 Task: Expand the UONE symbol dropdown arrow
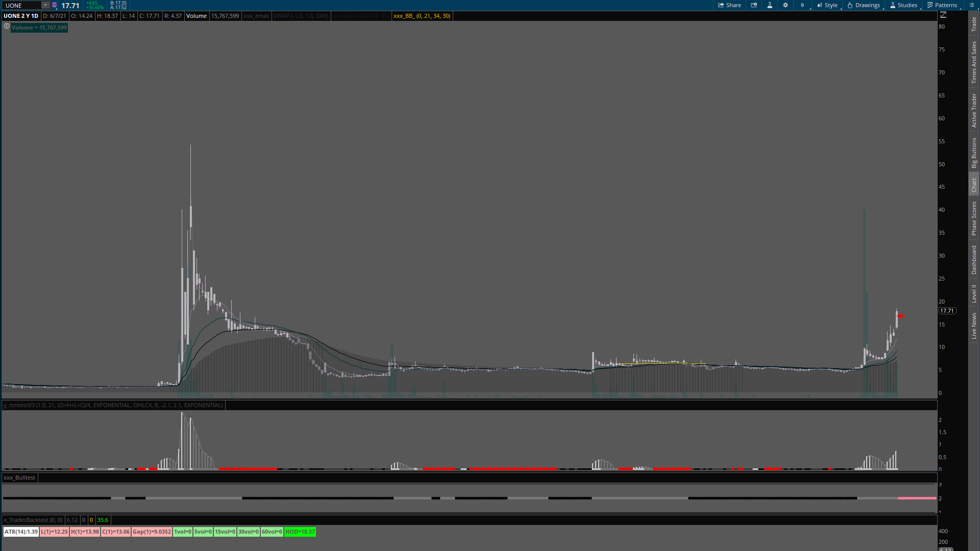pos(45,5)
